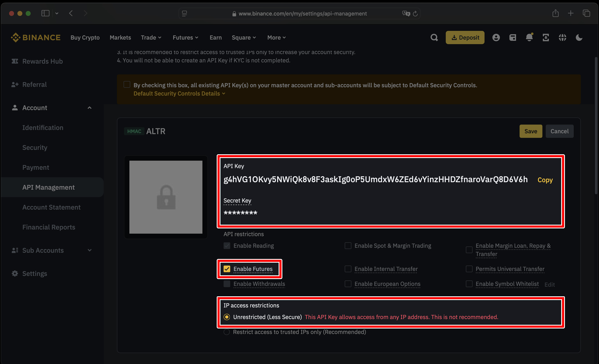This screenshot has width=599, height=364.
Task: Open the Futures dropdown menu
Action: click(x=186, y=37)
